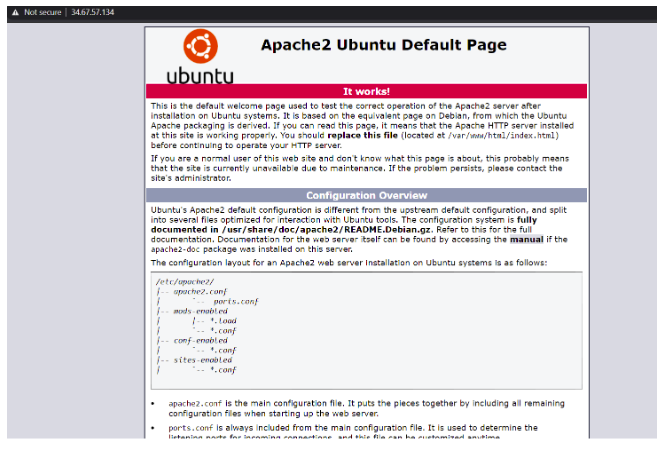Open the manual link in Configuration Overview
Screen dimensions: 668x457
click(x=525, y=240)
